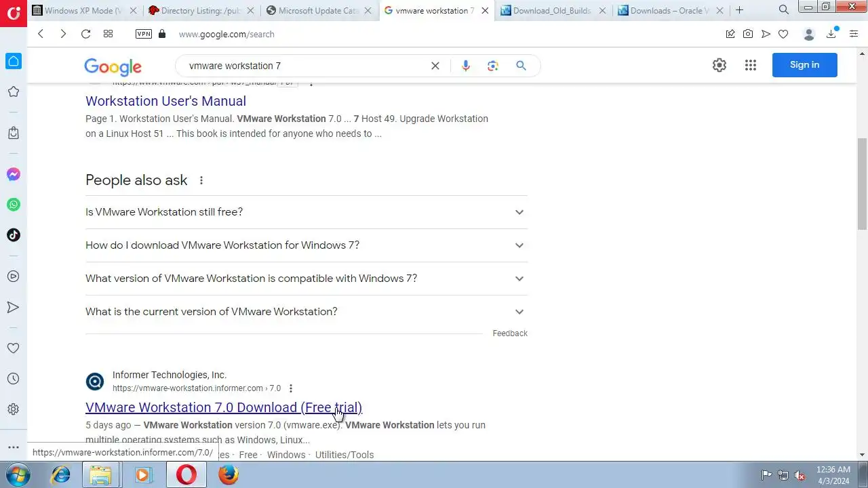Start Google voice search microphone
The height and width of the screenshot is (488, 868).
click(x=465, y=66)
